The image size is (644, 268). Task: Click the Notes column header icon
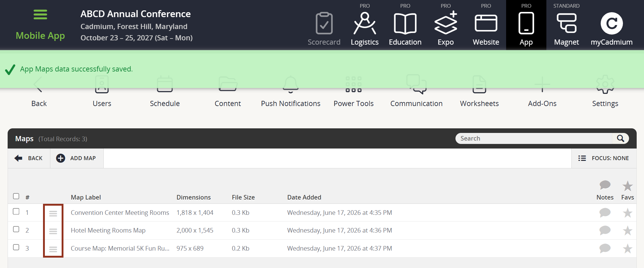click(605, 185)
